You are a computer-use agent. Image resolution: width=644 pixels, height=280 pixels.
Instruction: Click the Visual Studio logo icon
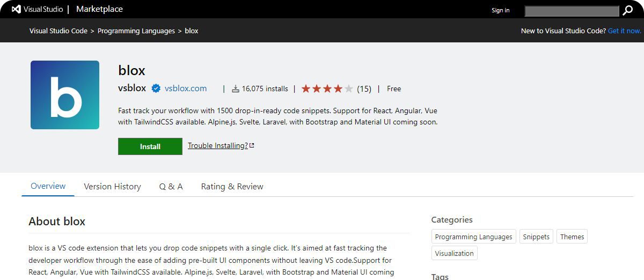click(17, 9)
